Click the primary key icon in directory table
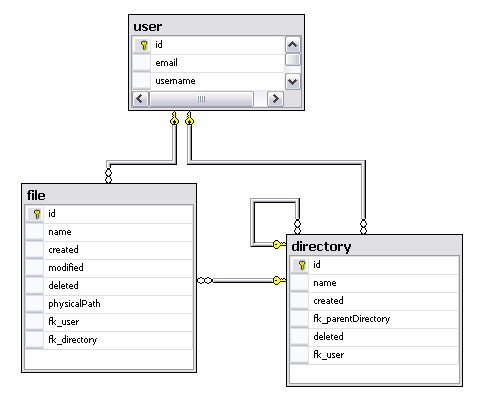Viewport: 494px width, 412px height. click(302, 265)
